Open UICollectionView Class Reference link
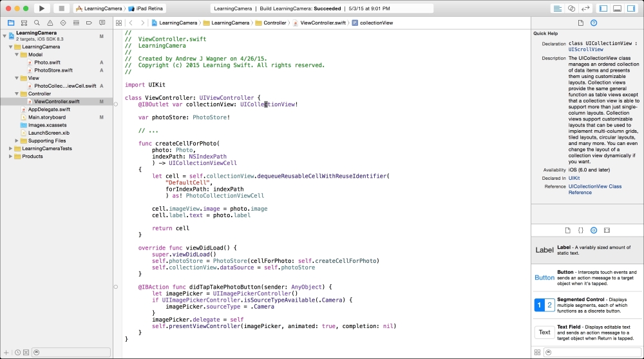This screenshot has width=644, height=359. tap(594, 189)
